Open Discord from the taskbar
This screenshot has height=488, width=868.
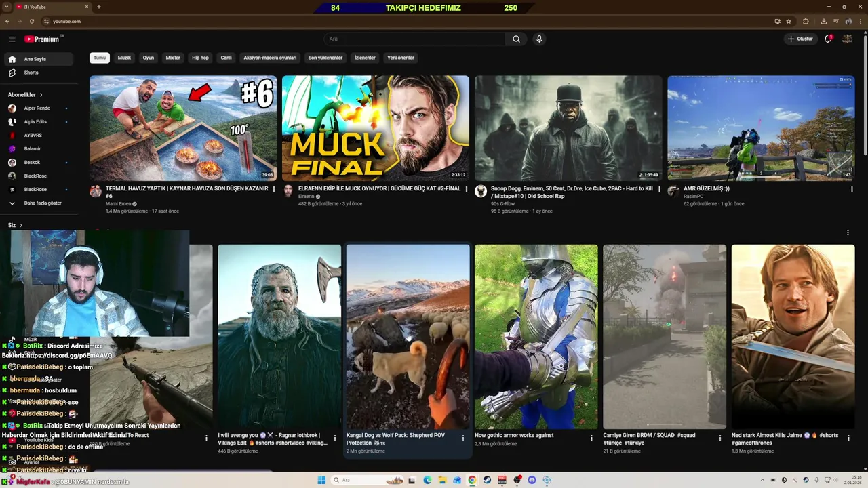point(532,480)
